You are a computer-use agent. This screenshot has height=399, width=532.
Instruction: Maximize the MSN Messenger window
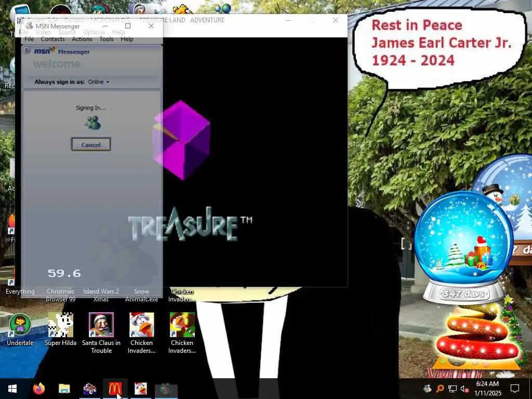pos(128,26)
